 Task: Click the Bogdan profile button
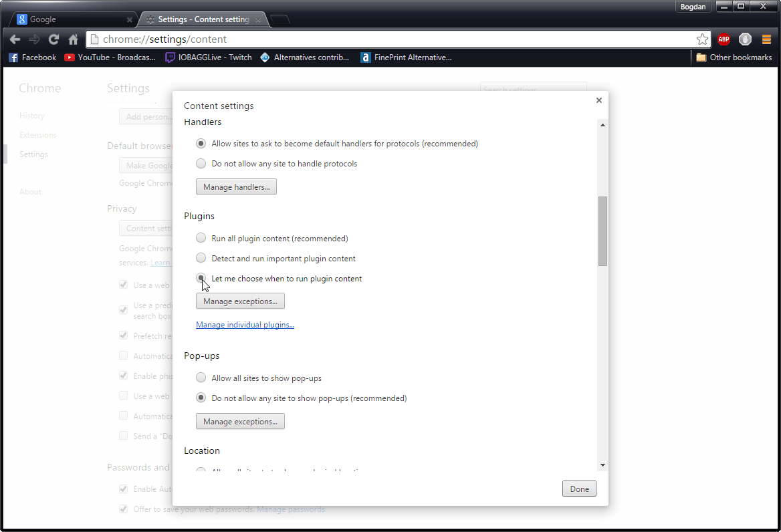click(693, 7)
